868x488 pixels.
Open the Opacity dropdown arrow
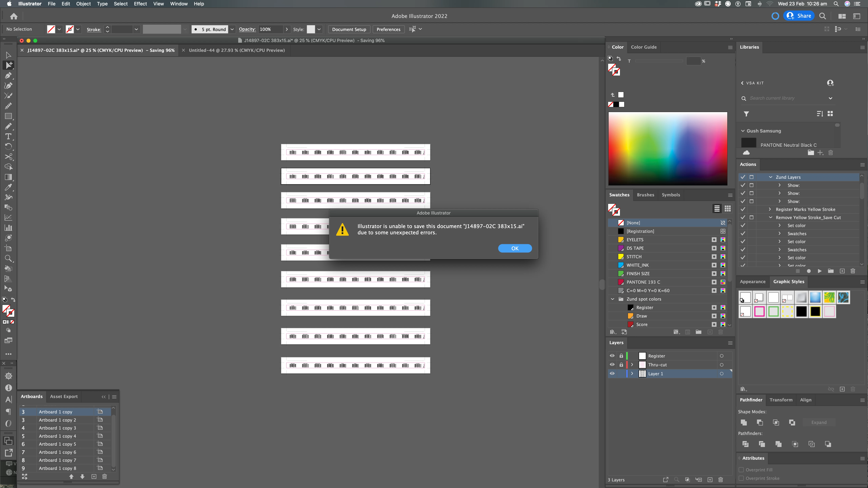(287, 29)
